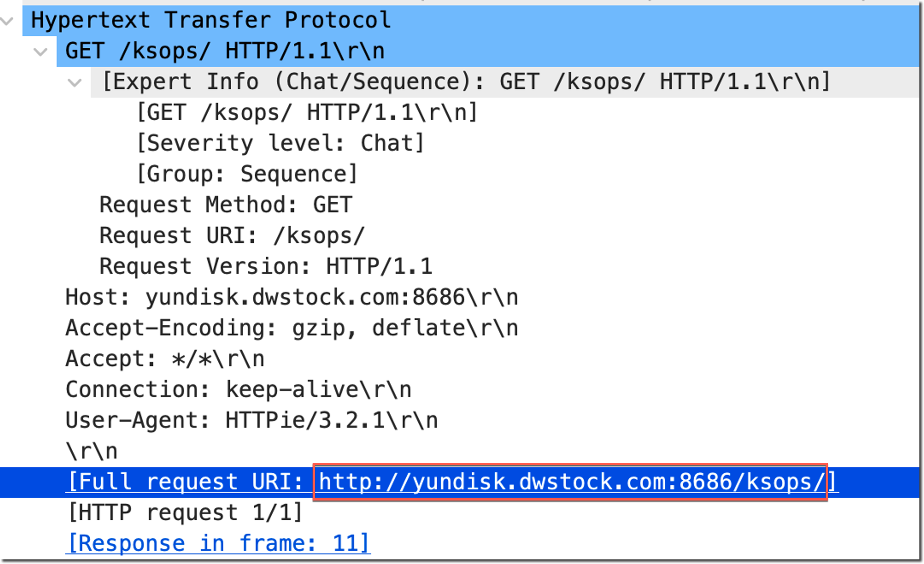This screenshot has height=564, width=924.
Task: Select the Accept-Encoding header line
Action: 291,328
